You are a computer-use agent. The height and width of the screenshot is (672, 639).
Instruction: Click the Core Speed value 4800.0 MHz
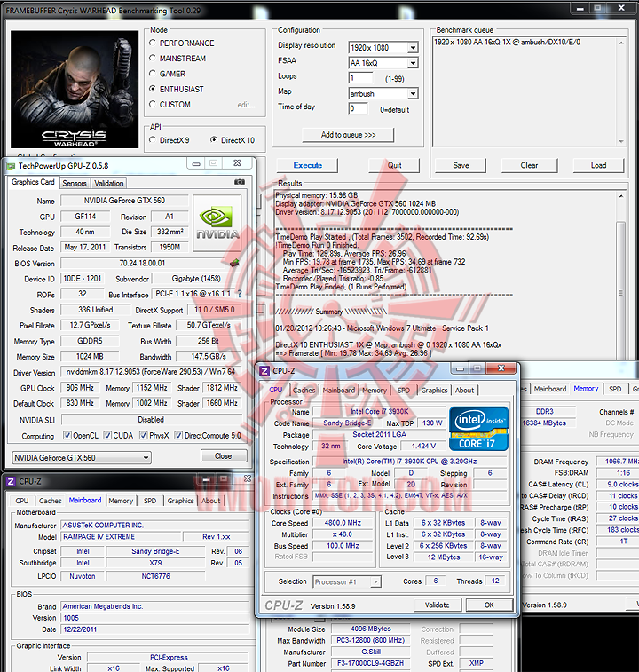click(x=343, y=523)
